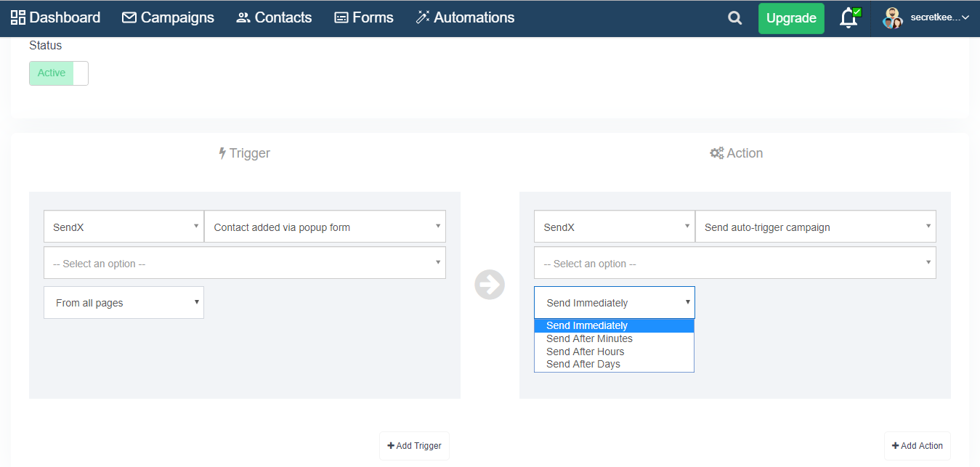Add a new trigger
The width and height of the screenshot is (980, 467).
(x=414, y=446)
